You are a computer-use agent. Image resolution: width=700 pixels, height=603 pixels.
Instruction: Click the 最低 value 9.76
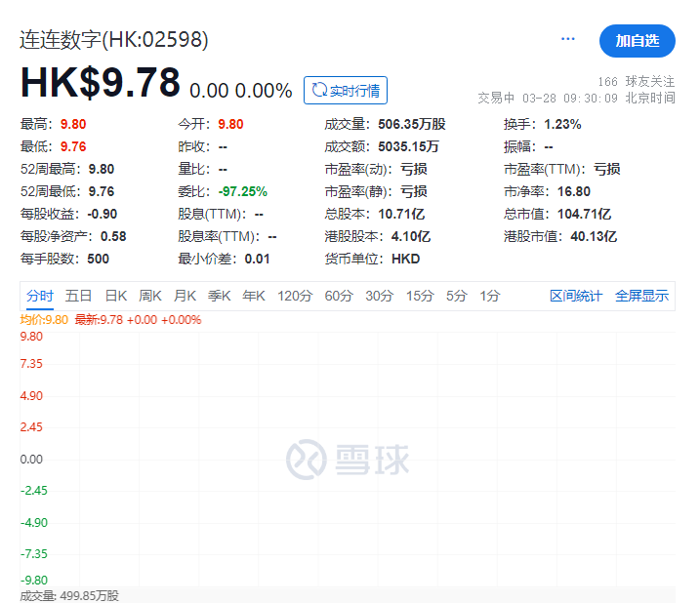(73, 146)
